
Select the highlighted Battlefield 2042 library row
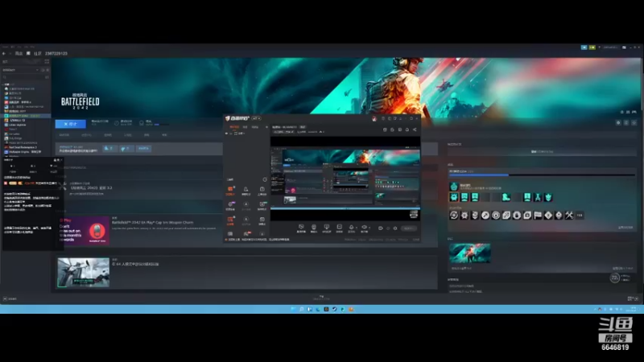tap(26, 116)
